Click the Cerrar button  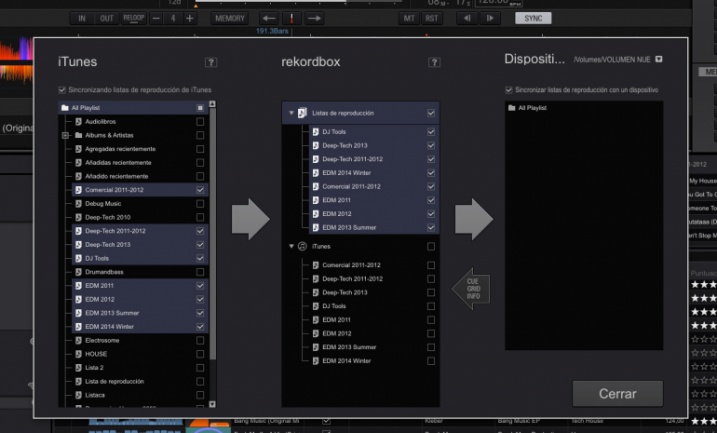pyautogui.click(x=617, y=393)
